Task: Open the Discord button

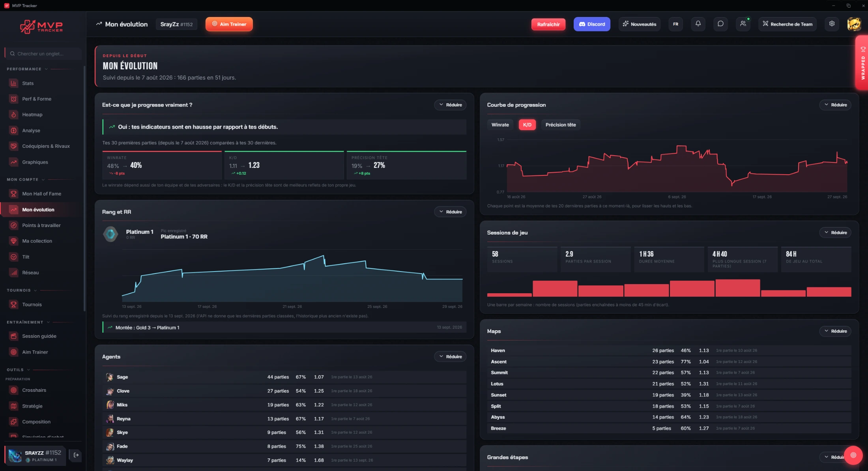Action: [x=592, y=24]
